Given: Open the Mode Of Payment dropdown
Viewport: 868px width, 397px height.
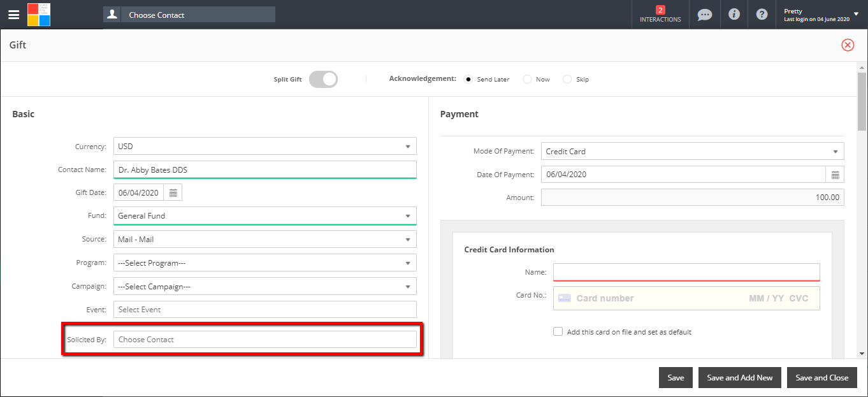Looking at the screenshot, I should [x=693, y=152].
